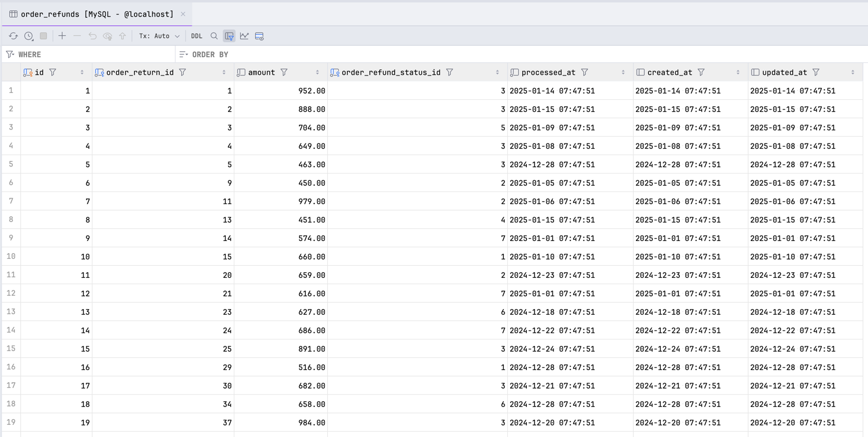The width and height of the screenshot is (868, 437).
Task: Click filter funnel icon on amount column
Action: pos(284,72)
